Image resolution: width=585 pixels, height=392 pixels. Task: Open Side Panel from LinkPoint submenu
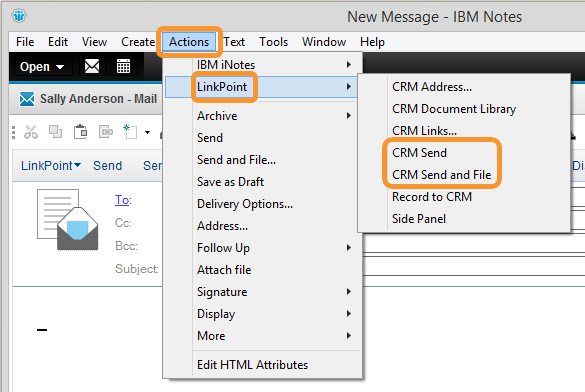tap(464, 219)
